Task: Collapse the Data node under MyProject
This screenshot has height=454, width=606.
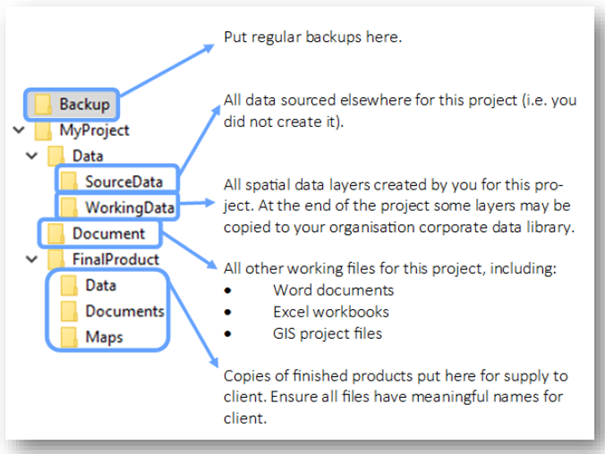Action: [x=31, y=156]
